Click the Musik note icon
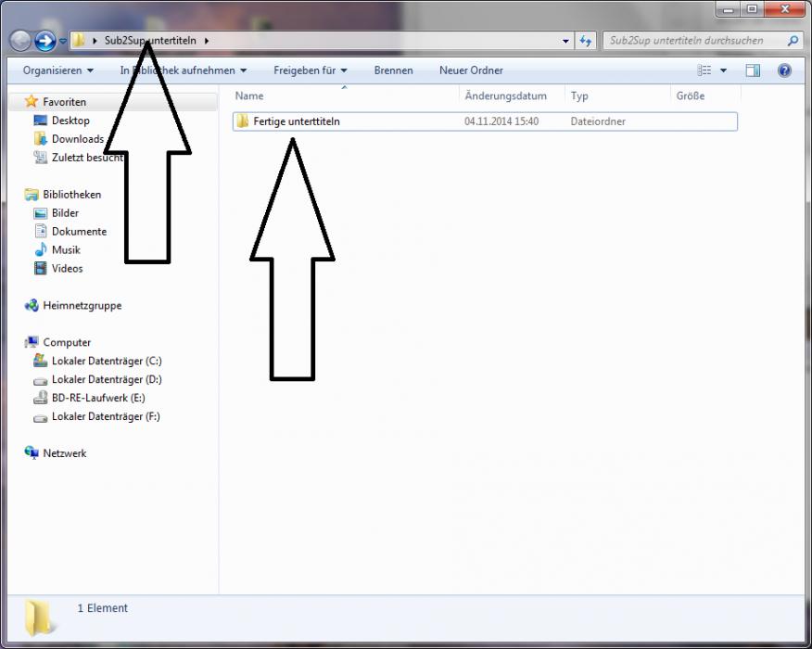Viewport: 812px width, 649px height. click(x=41, y=249)
